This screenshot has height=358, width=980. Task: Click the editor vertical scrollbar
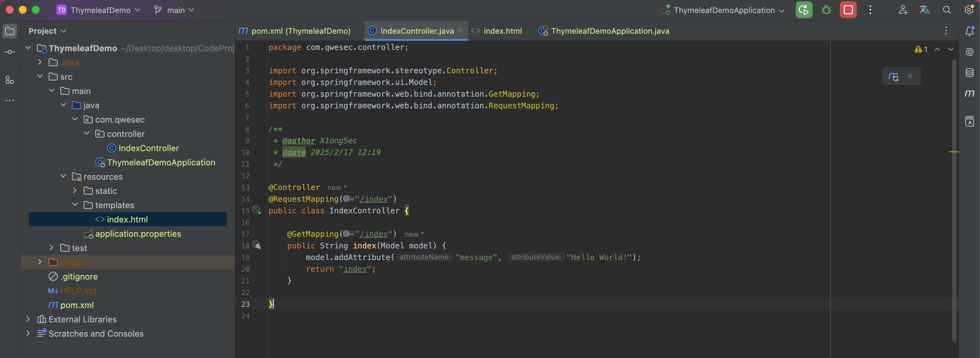tap(954, 200)
